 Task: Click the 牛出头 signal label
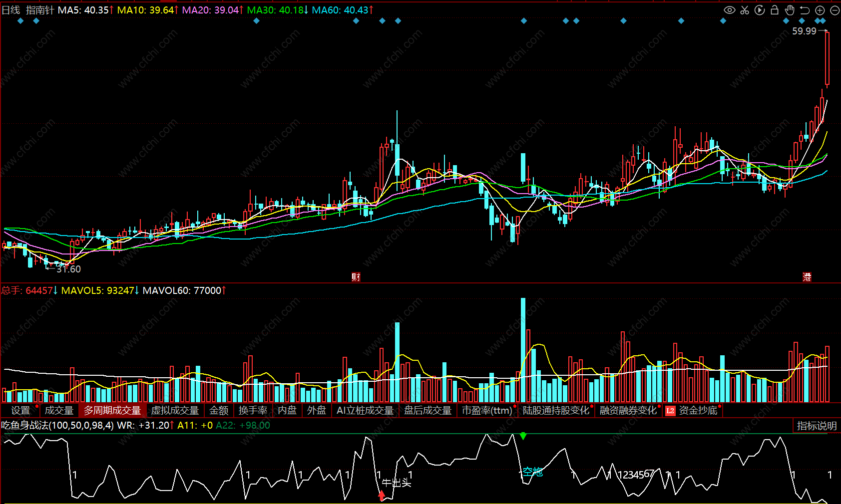pos(397,483)
